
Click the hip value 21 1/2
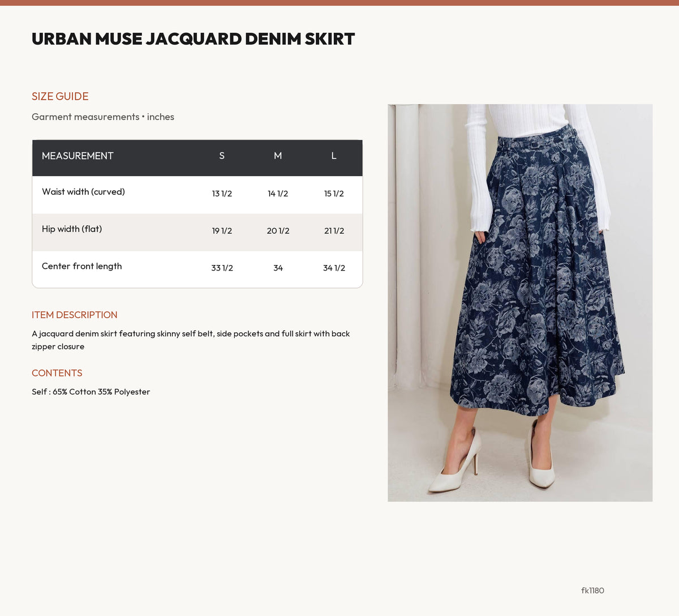click(334, 231)
